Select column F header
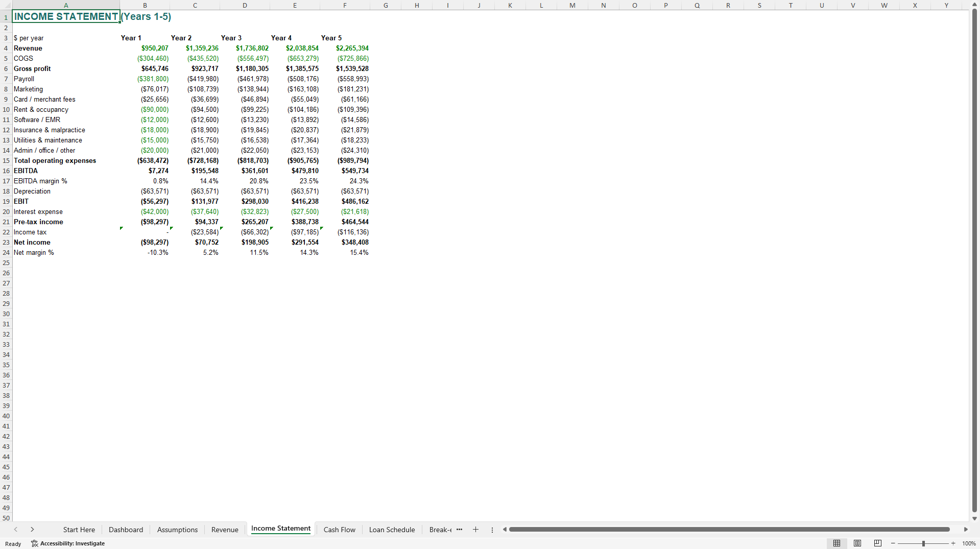 [345, 5]
